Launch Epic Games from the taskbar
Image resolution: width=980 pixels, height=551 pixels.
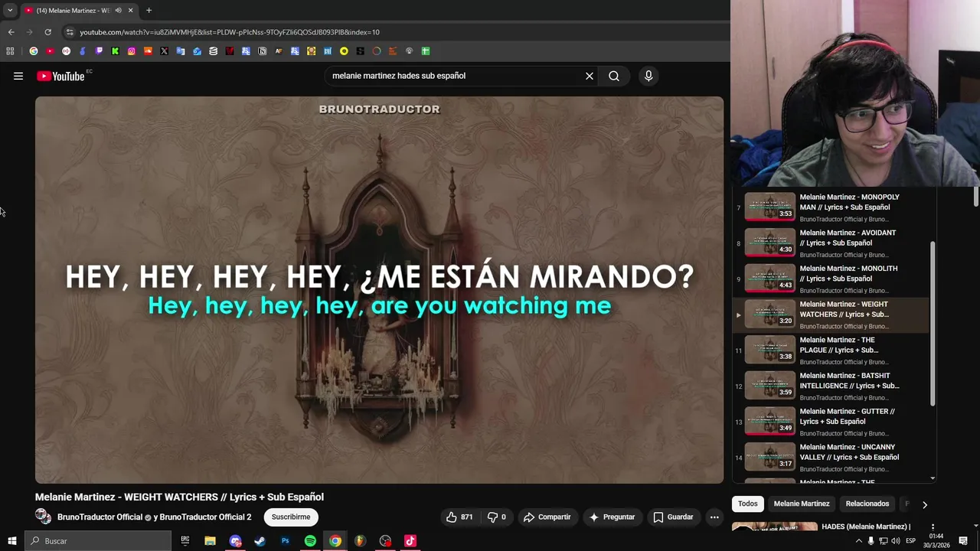[x=185, y=541]
